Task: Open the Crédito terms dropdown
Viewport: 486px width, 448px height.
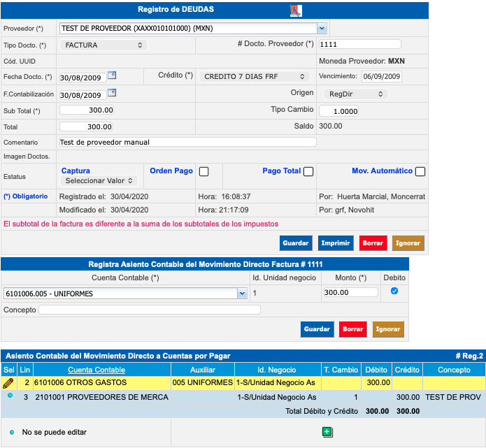Action: [x=255, y=77]
